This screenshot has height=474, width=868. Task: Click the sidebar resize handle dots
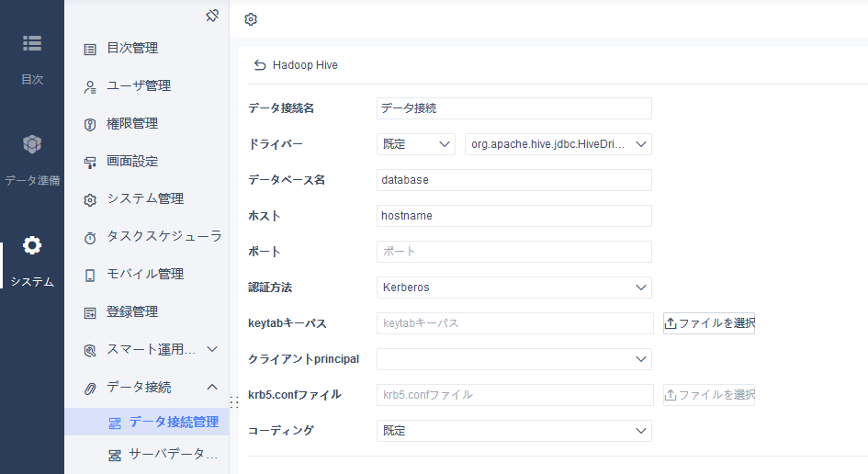[234, 402]
